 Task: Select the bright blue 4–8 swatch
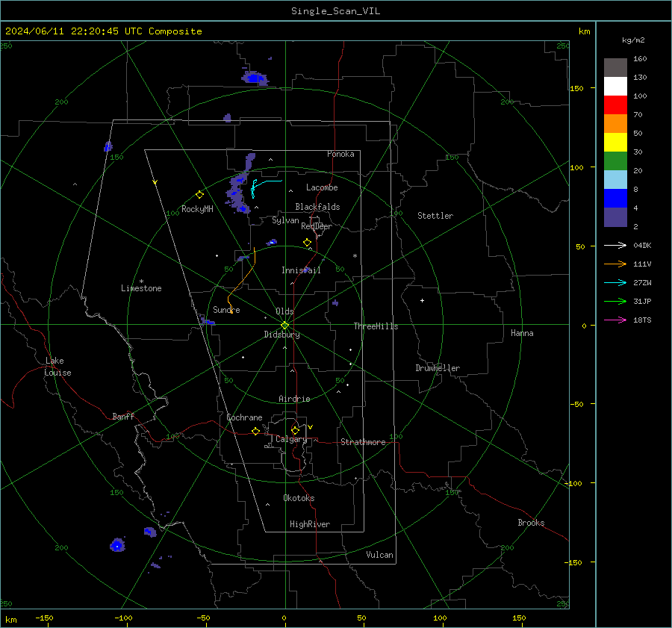click(615, 199)
